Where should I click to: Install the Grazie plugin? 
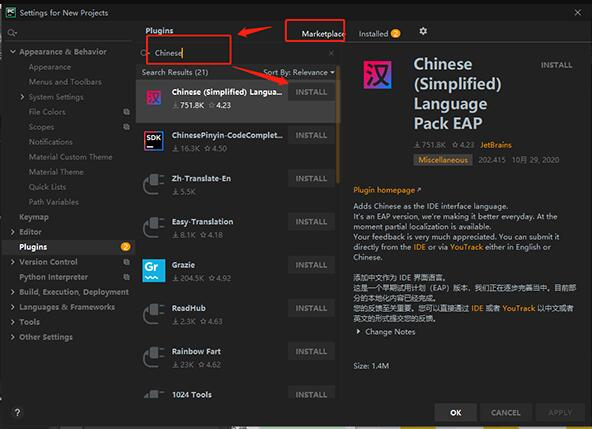pyautogui.click(x=311, y=265)
